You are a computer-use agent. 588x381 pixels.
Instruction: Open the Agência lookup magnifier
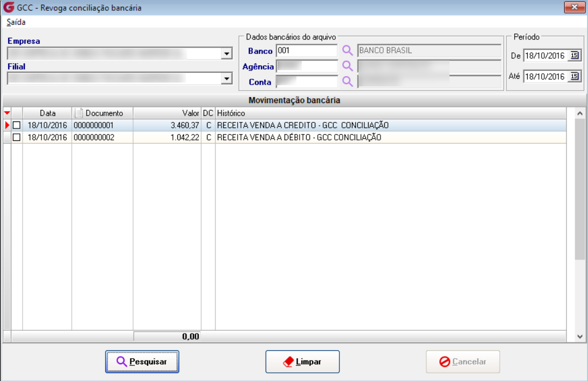(x=347, y=66)
